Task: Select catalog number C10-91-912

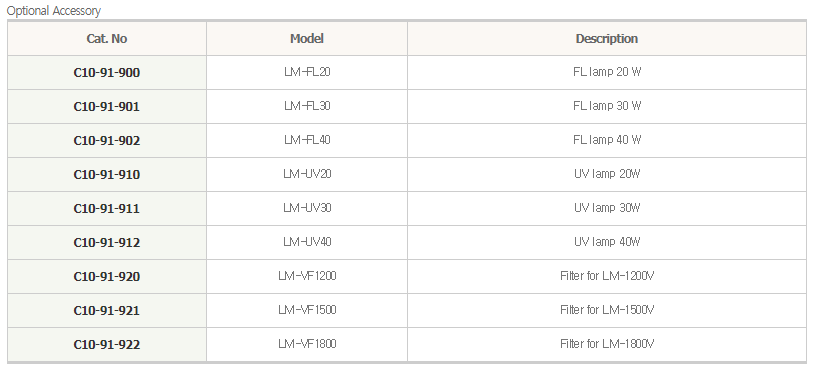Action: click(x=107, y=243)
